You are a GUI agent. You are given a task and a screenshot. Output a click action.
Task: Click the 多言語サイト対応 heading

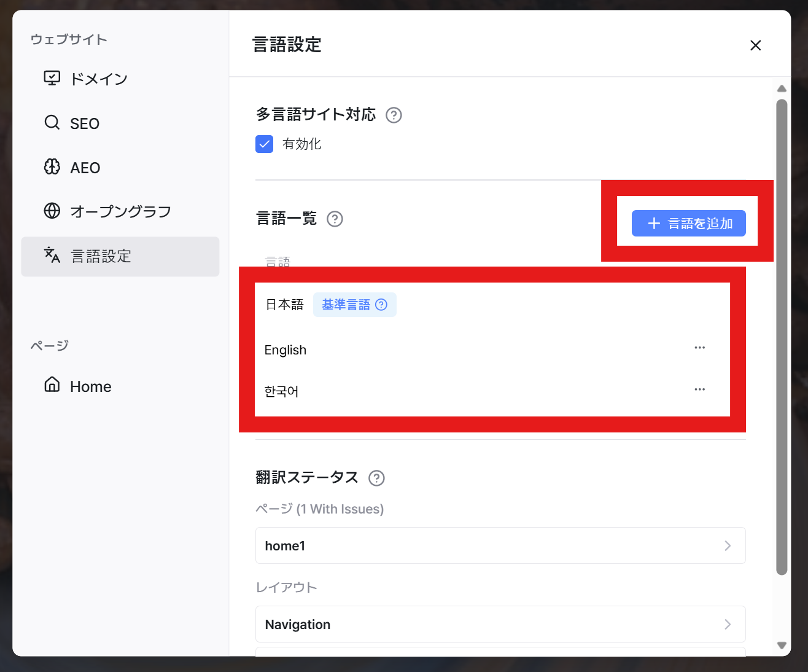tap(316, 114)
